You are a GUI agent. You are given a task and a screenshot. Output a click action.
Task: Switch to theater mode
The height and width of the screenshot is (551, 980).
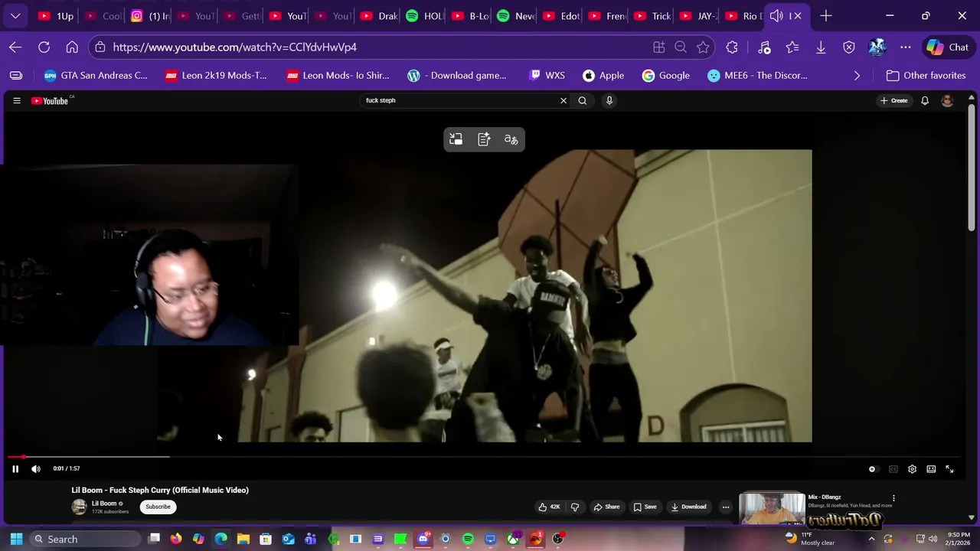(931, 469)
